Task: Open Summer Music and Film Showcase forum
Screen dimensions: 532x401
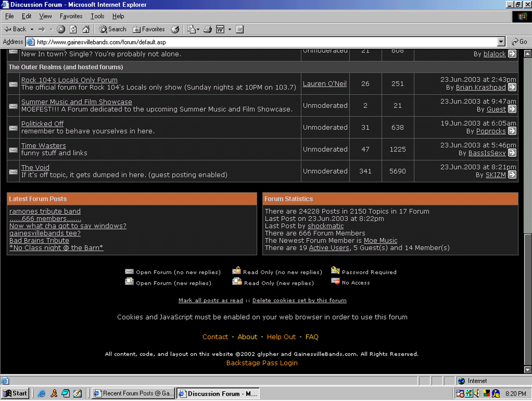Action: (x=77, y=102)
